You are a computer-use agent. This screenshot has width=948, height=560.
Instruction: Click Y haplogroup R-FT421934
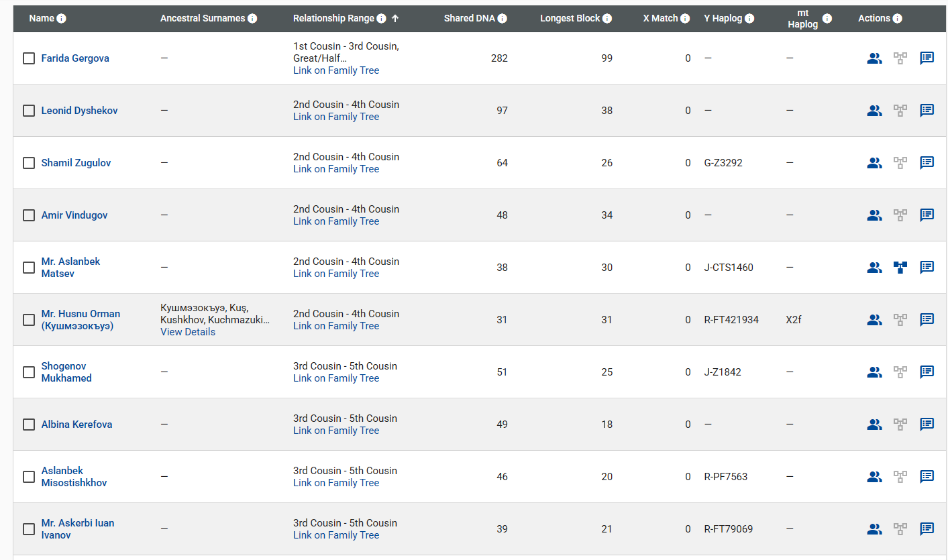coord(731,320)
